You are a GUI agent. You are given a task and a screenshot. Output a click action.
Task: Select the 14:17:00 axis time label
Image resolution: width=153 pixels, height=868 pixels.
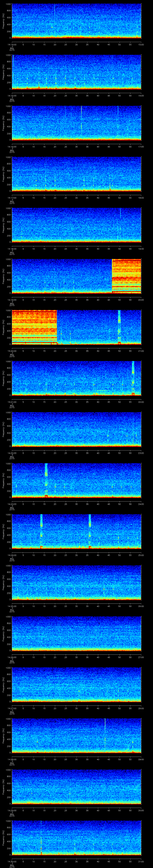tap(12, 198)
